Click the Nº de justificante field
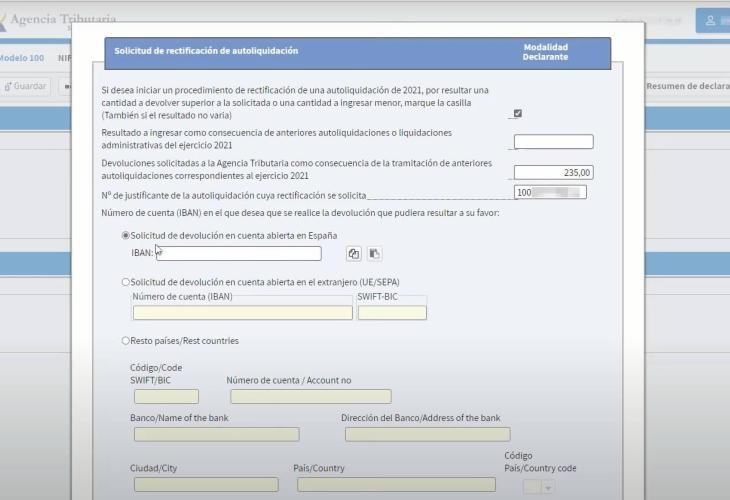This screenshot has width=730, height=500. tap(549, 192)
